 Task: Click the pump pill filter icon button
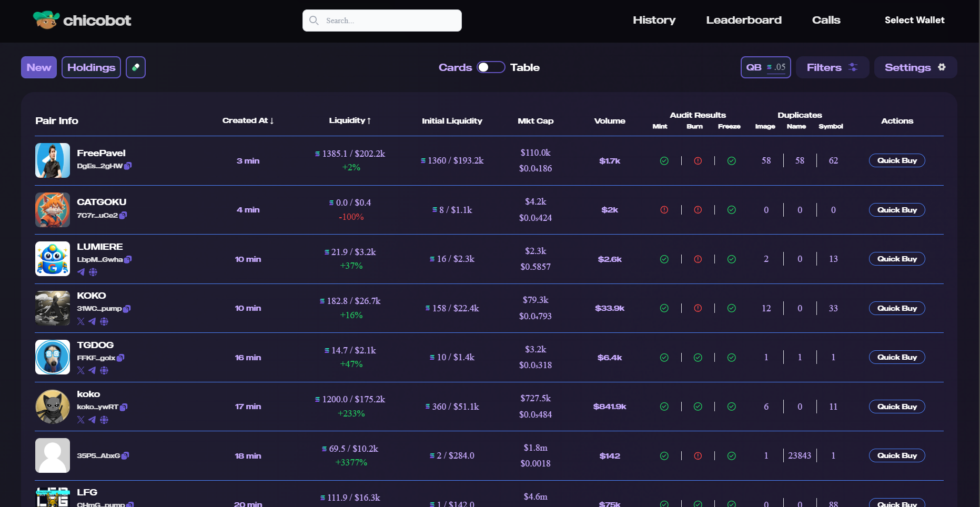[136, 67]
